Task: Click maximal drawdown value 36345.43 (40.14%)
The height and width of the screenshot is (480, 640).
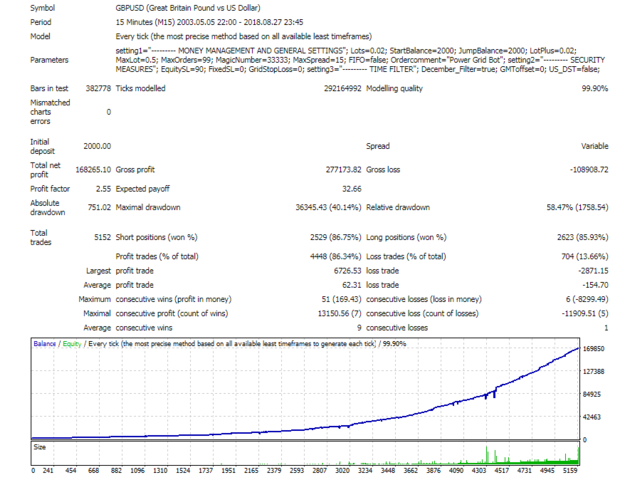Action: pyautogui.click(x=329, y=207)
